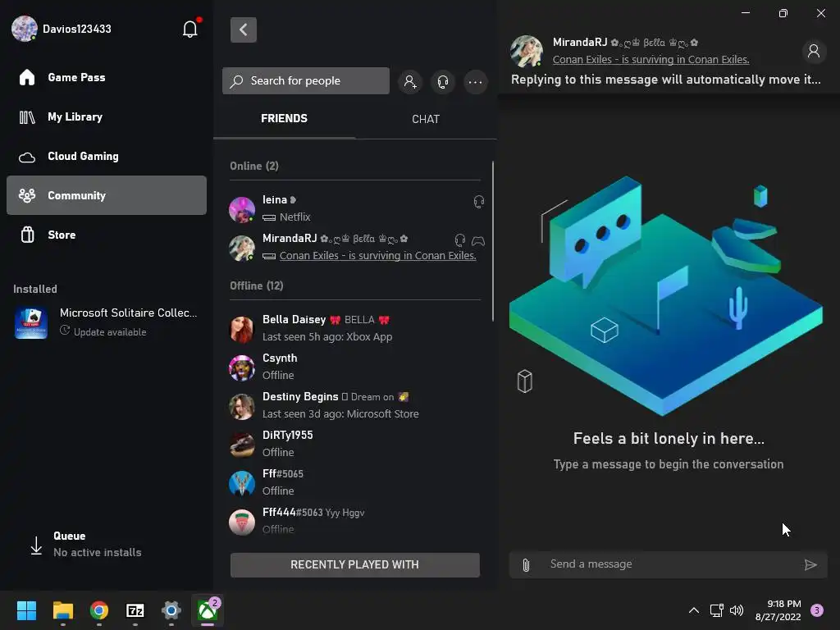Open Settings gear in taskbar

point(171,610)
